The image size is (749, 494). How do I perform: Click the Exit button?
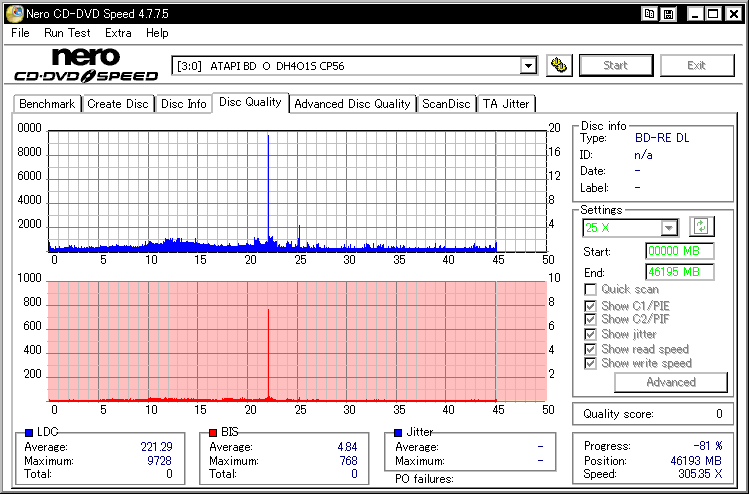click(696, 65)
